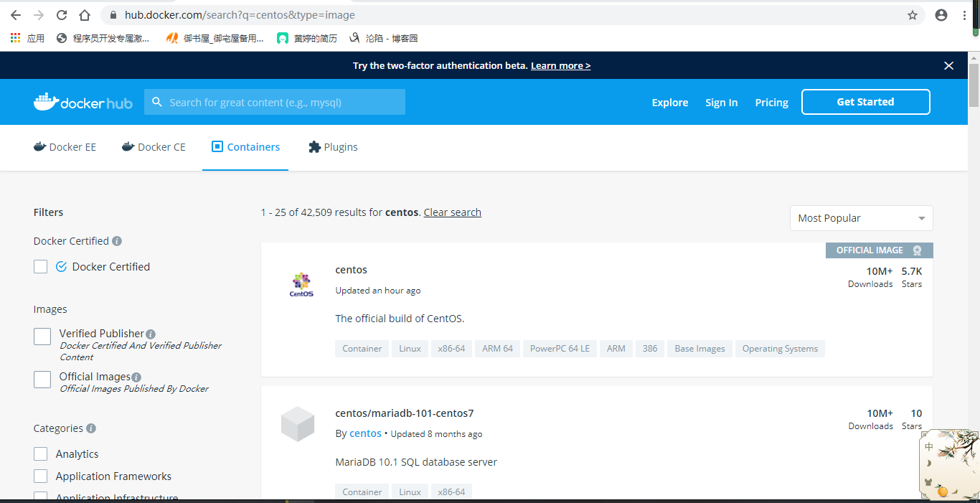Select the Containers tab
Image resolution: width=980 pixels, height=503 pixels.
[245, 147]
